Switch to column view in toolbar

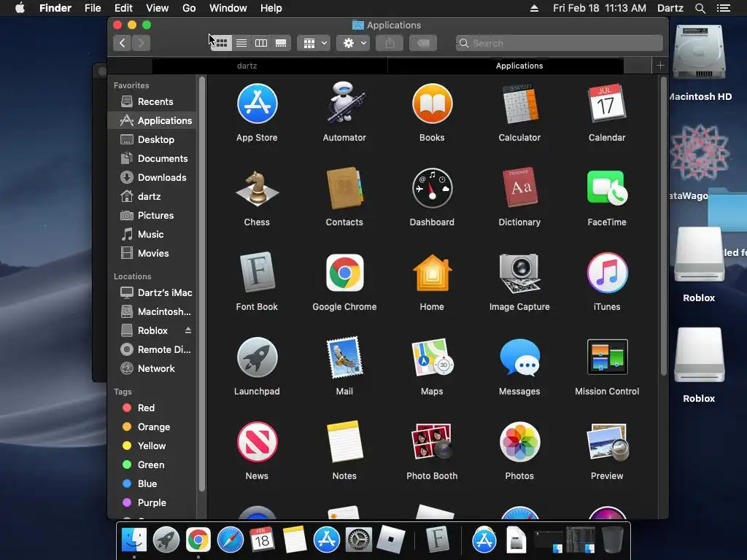[261, 43]
